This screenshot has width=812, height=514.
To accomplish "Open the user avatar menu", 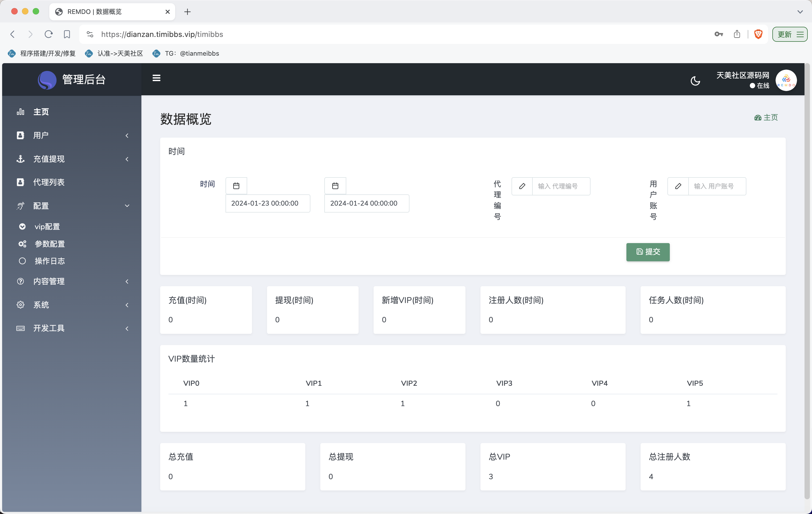I will coord(786,81).
